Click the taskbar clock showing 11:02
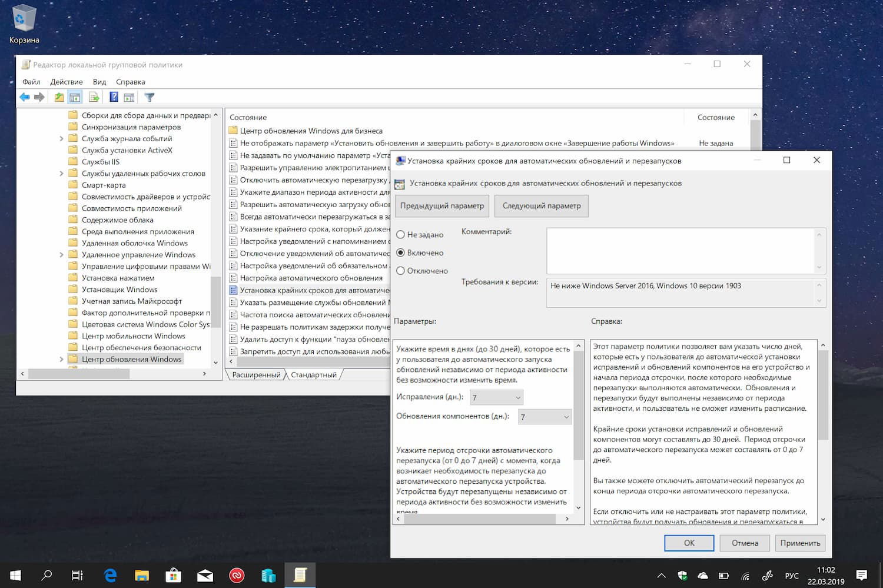This screenshot has width=883, height=588. tap(825, 576)
